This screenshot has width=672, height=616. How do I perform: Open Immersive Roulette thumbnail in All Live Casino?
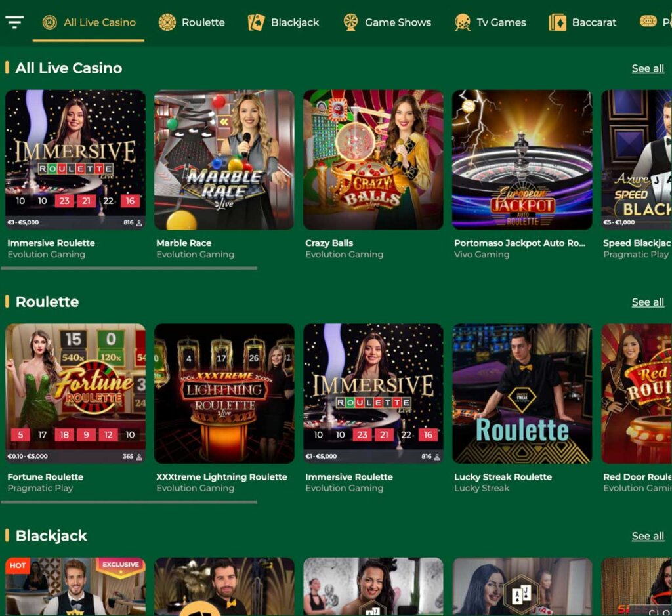pyautogui.click(x=75, y=159)
